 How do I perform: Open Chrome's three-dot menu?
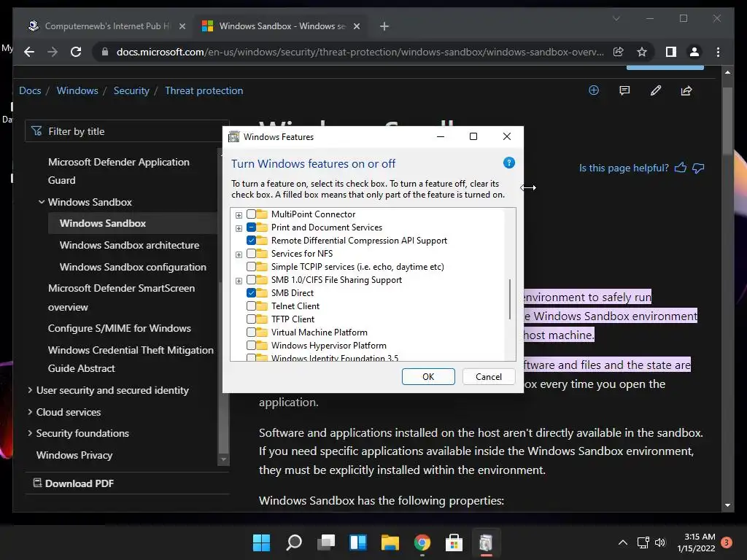pyautogui.click(x=718, y=52)
